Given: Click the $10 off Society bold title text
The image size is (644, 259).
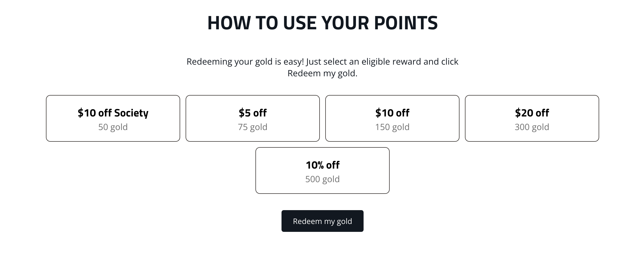Looking at the screenshot, I should (x=113, y=113).
